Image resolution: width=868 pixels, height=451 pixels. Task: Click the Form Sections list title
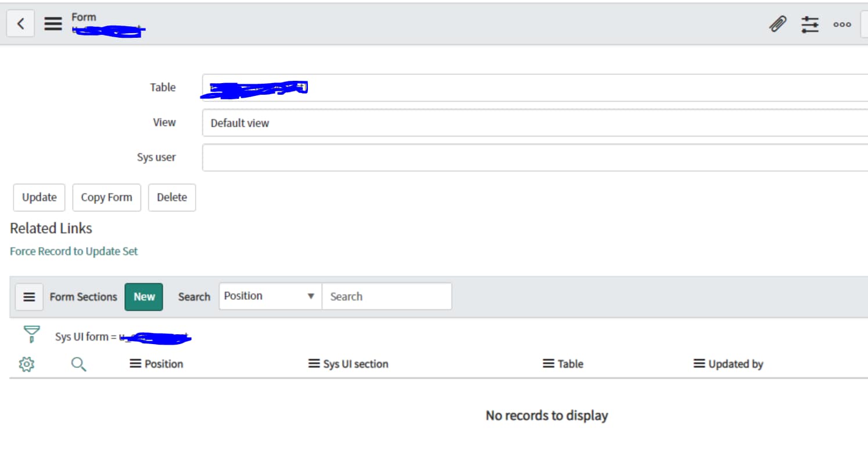(x=84, y=297)
